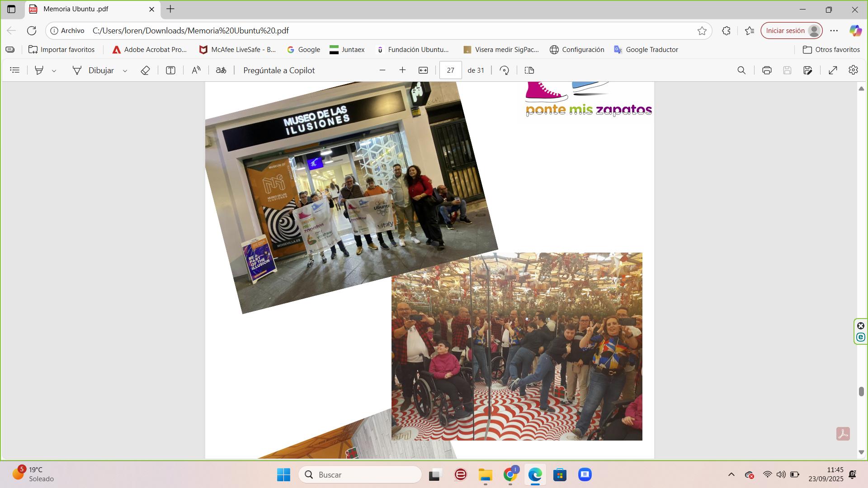Click the vertical scrollbar thumb
868x488 pixels.
coord(861,391)
